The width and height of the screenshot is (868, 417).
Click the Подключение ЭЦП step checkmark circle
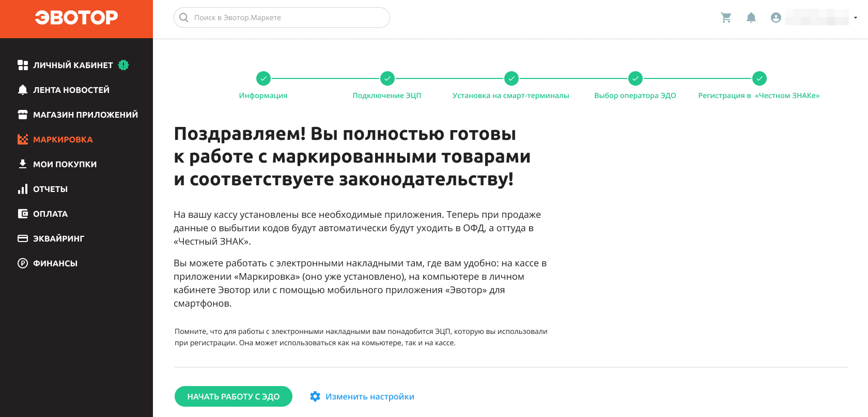click(x=388, y=78)
